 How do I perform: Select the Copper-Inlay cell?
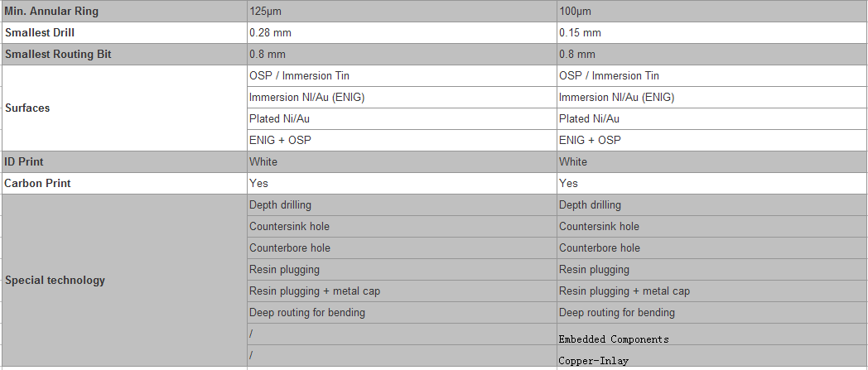click(x=711, y=356)
